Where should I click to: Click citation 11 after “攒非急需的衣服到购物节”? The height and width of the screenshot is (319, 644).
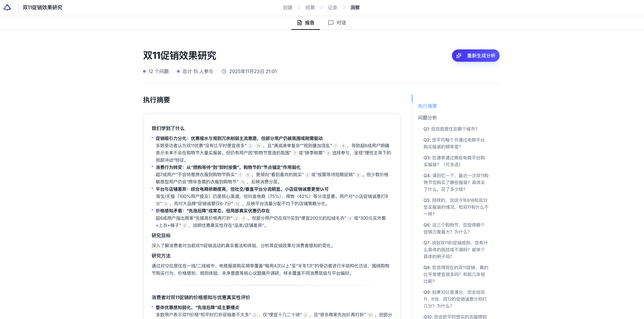coord(242,182)
